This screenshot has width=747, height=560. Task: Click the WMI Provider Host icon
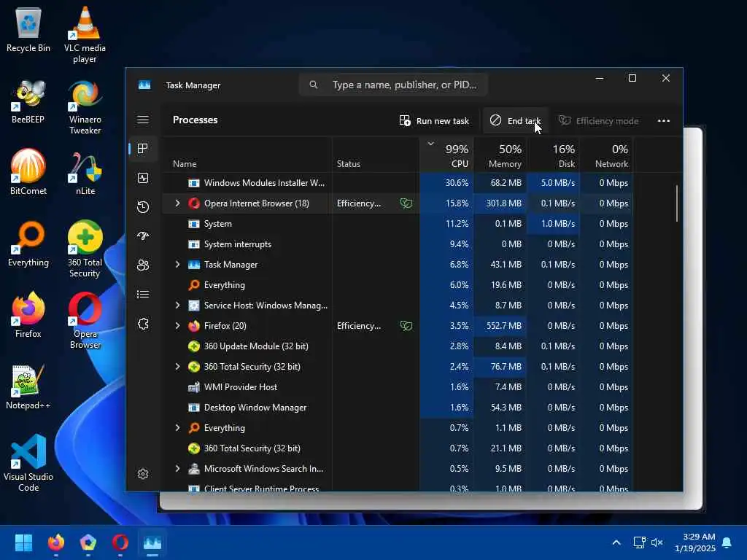(194, 387)
